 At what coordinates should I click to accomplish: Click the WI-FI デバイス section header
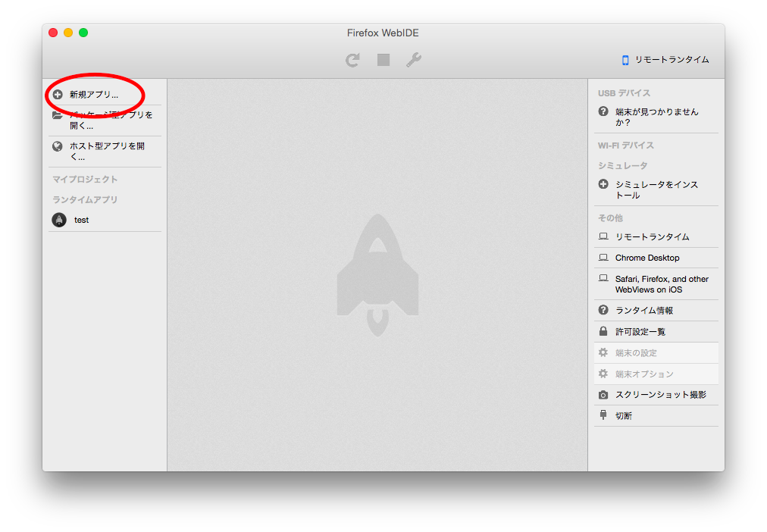(625, 146)
